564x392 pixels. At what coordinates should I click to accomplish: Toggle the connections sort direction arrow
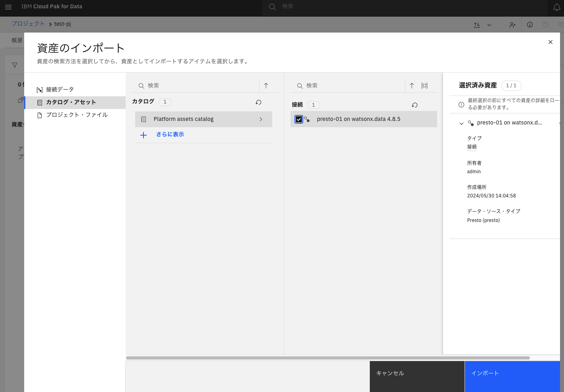pos(412,85)
